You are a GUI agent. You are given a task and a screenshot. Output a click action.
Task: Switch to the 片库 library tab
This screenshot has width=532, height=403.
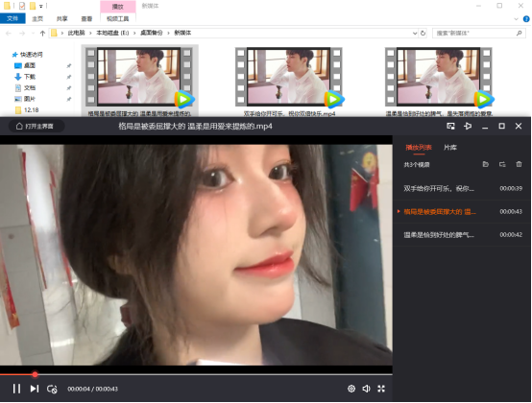pos(450,148)
